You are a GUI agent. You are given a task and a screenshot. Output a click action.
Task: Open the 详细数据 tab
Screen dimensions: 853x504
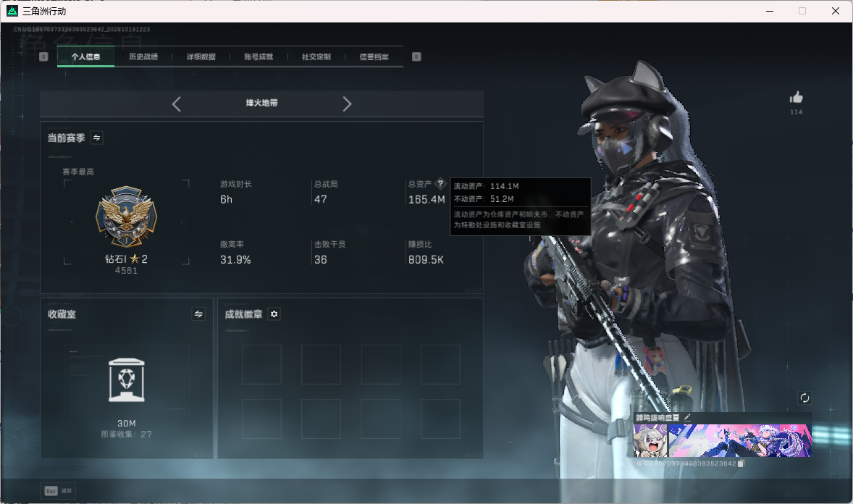[x=201, y=56]
